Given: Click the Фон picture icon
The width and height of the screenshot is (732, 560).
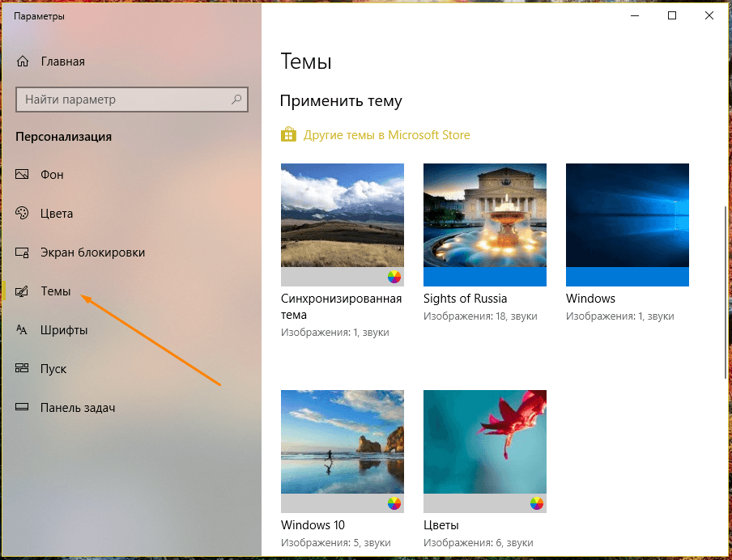Looking at the screenshot, I should click(x=22, y=175).
